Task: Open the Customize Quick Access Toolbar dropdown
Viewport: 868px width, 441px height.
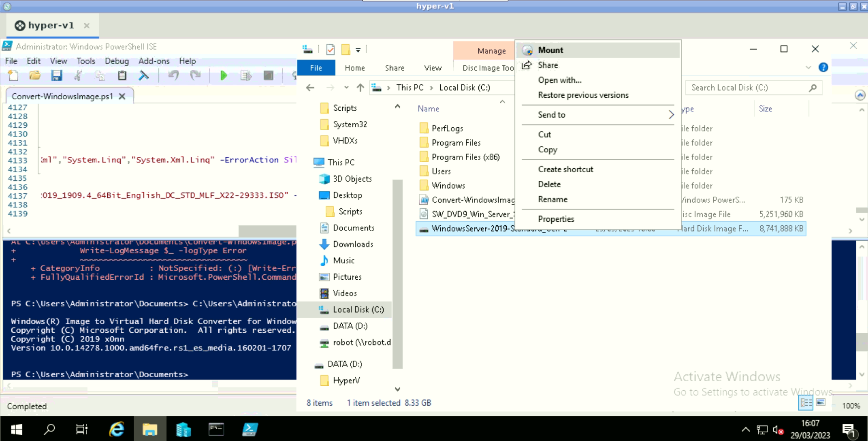Action: coord(358,50)
